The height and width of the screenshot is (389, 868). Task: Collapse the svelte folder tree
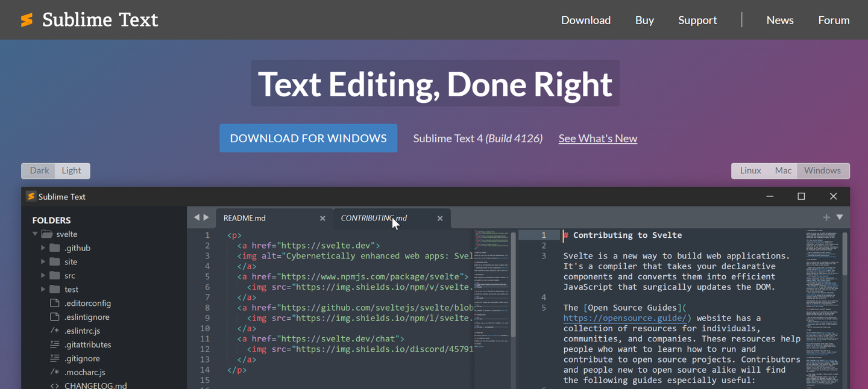pos(35,234)
